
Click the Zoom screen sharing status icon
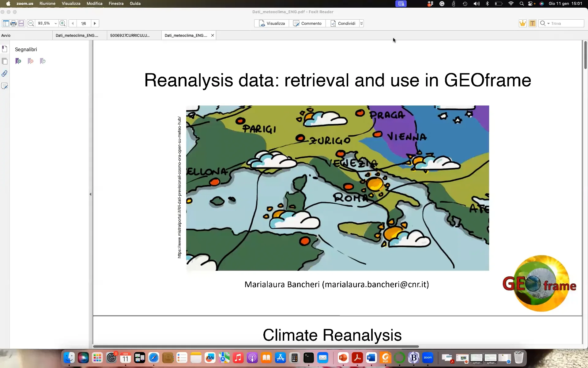point(401,4)
